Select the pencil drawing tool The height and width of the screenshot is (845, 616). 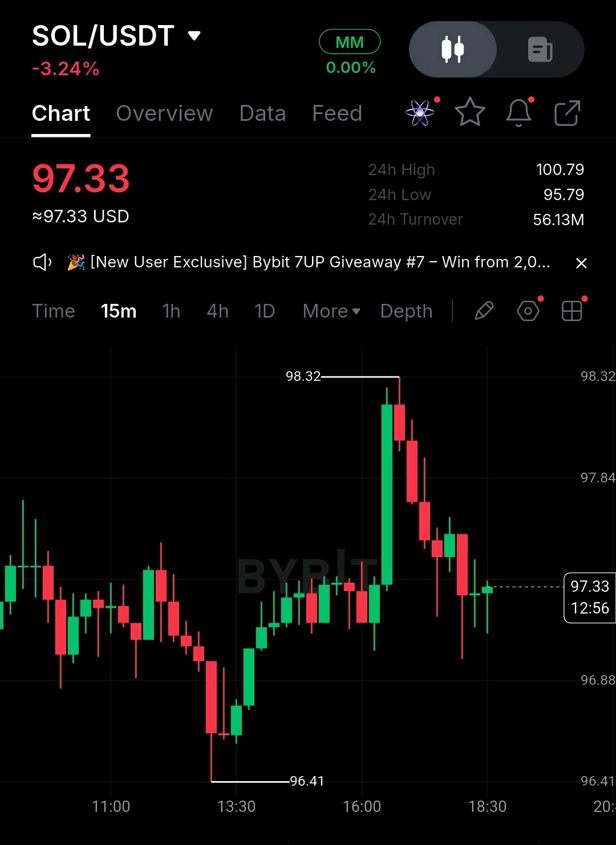(x=484, y=311)
